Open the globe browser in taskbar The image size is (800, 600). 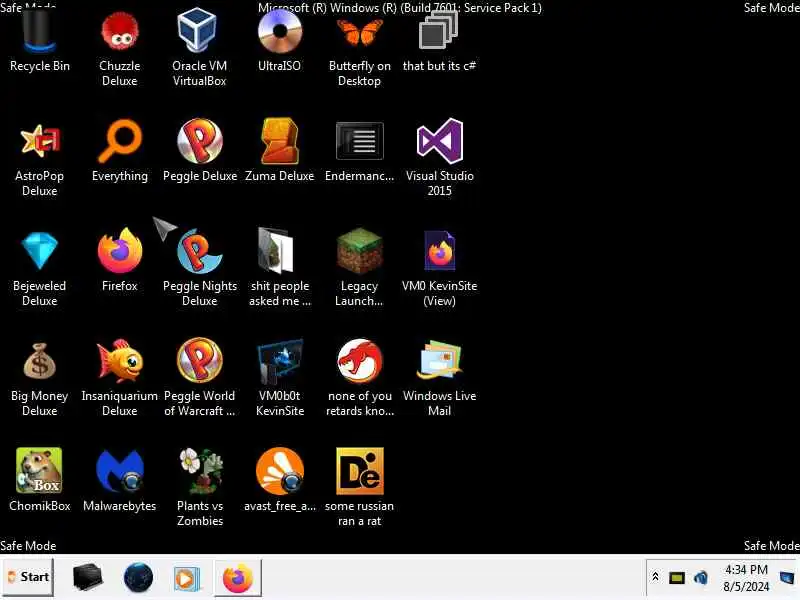[x=138, y=578]
